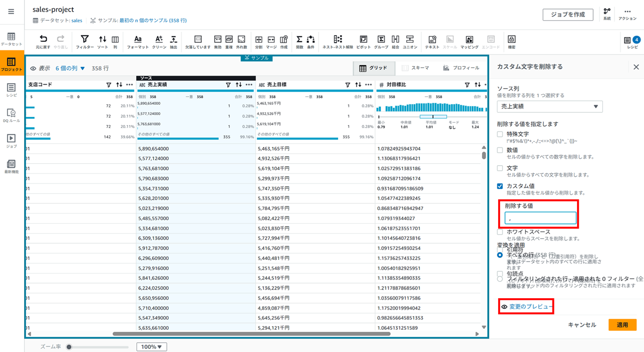Click the Apply (適用) button
644x352 pixels.
tap(622, 325)
